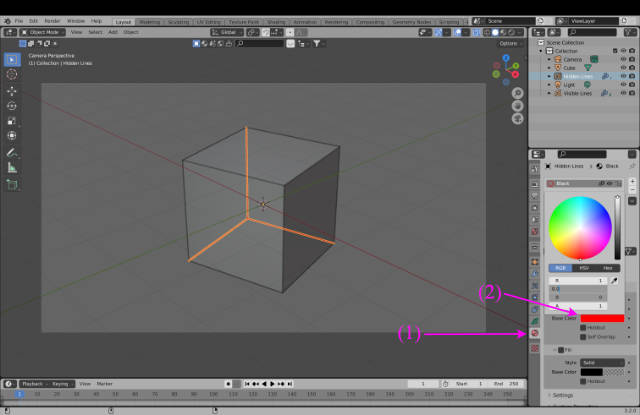Open the Texture properties tab
This screenshot has height=415, width=640.
coord(535,348)
